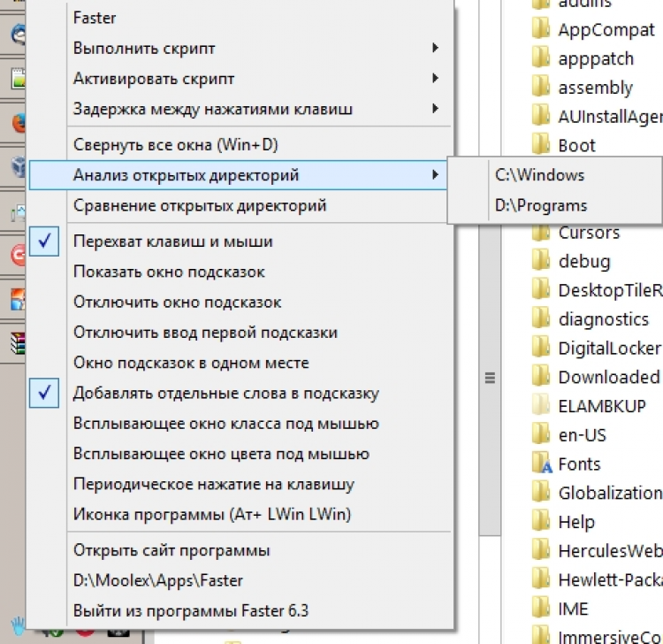This screenshot has height=644, width=663.
Task: Click the VirtualBox cube icon in sidebar
Action: (19, 166)
